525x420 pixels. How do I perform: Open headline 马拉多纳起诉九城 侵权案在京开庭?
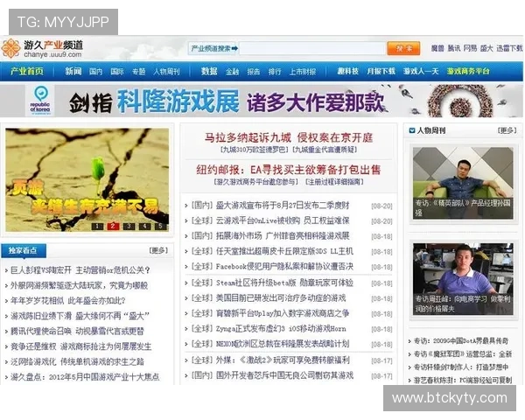click(289, 137)
